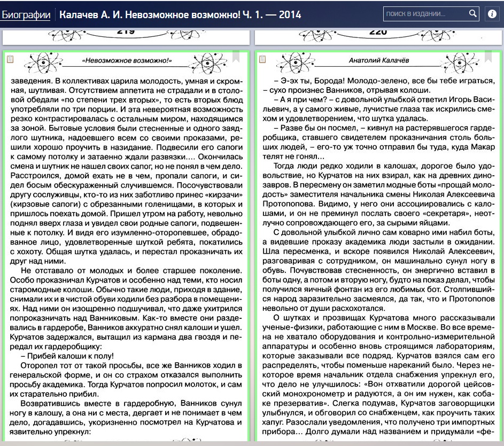504x446 pixels.
Task: Click the magnifier search icon
Action: coord(473,13)
